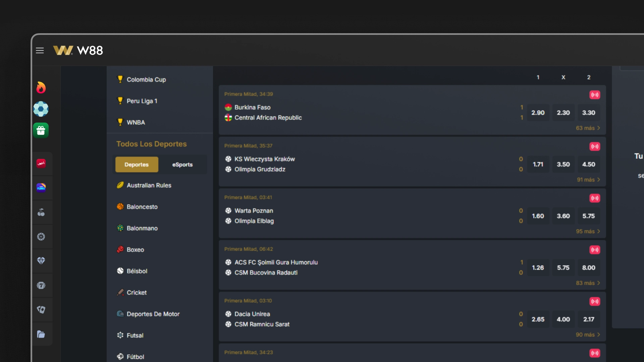Expand 95 más markets
The image size is (644, 362).
(588, 231)
